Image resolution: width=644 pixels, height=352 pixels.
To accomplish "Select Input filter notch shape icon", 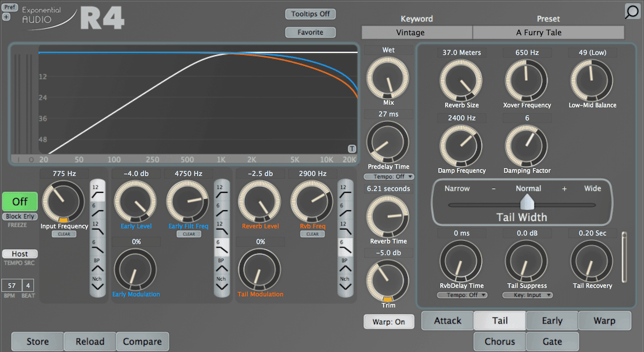I will [x=98, y=284].
